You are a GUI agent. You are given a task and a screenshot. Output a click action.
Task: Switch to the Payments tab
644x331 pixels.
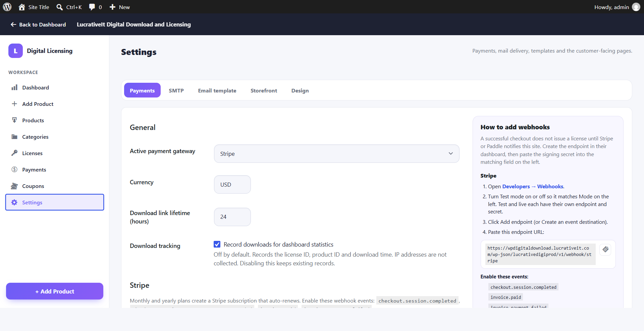(142, 90)
